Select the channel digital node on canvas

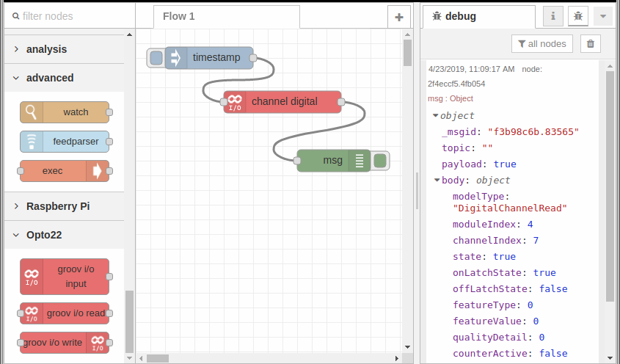(x=282, y=102)
